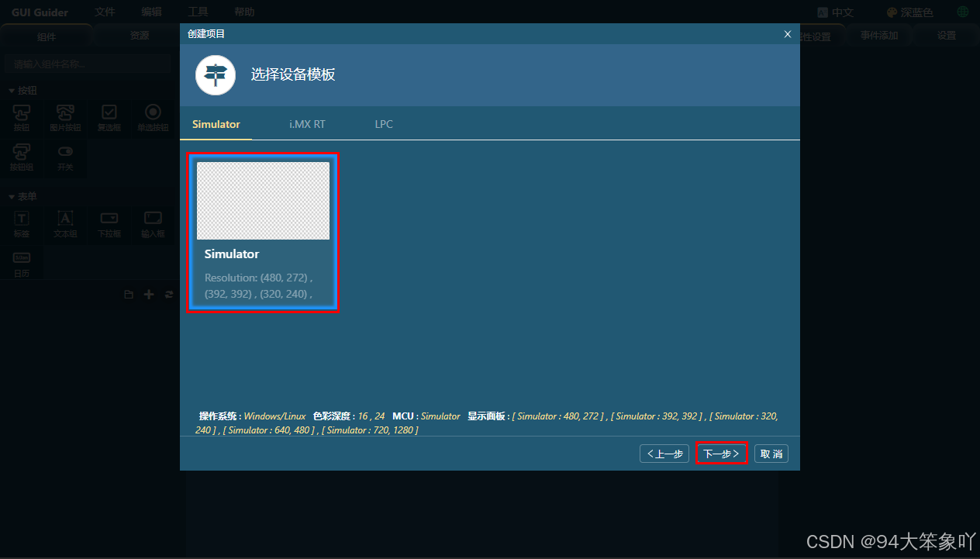
Task: Click the green globe icon in top bar
Action: (x=963, y=12)
